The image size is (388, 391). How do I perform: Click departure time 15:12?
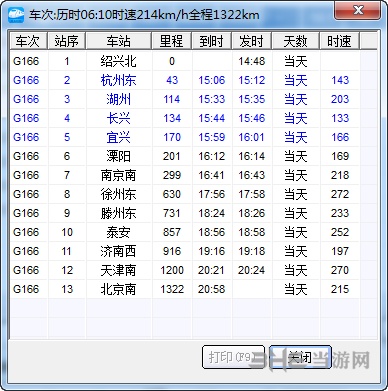252,80
